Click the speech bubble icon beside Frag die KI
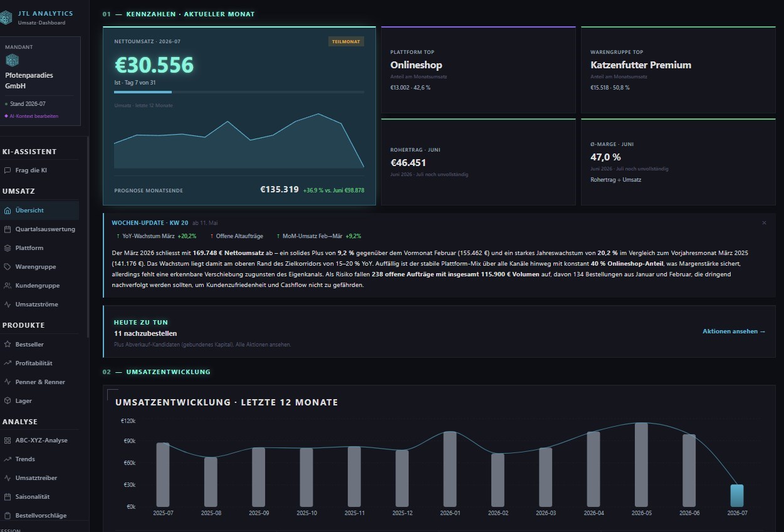 pos(8,170)
